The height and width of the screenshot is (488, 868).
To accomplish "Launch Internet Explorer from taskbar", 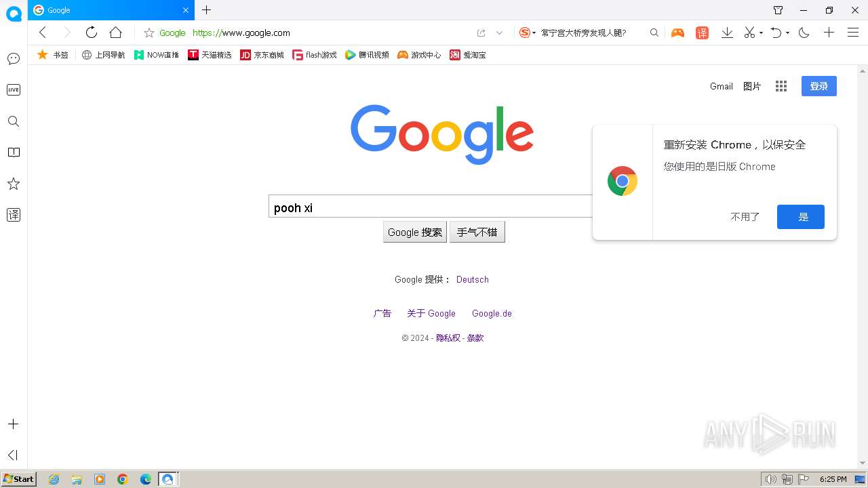I will pos(54,479).
